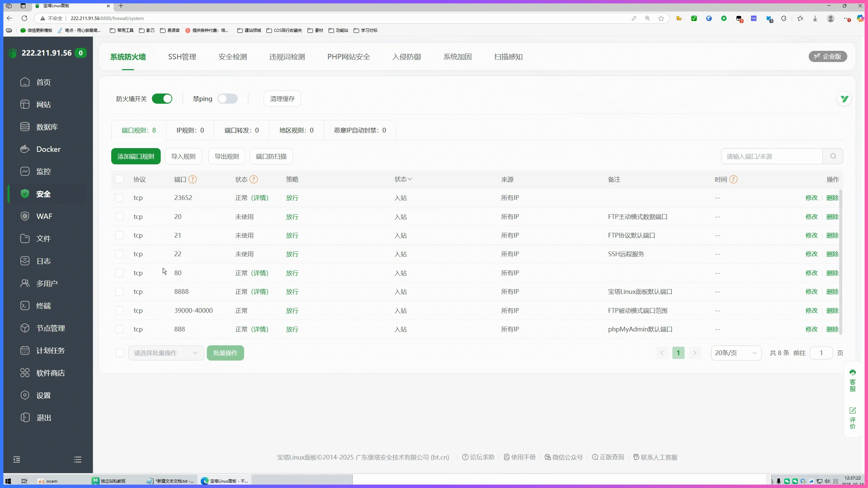
Task: Switch to the PHP网站安全 tab
Action: 349,57
